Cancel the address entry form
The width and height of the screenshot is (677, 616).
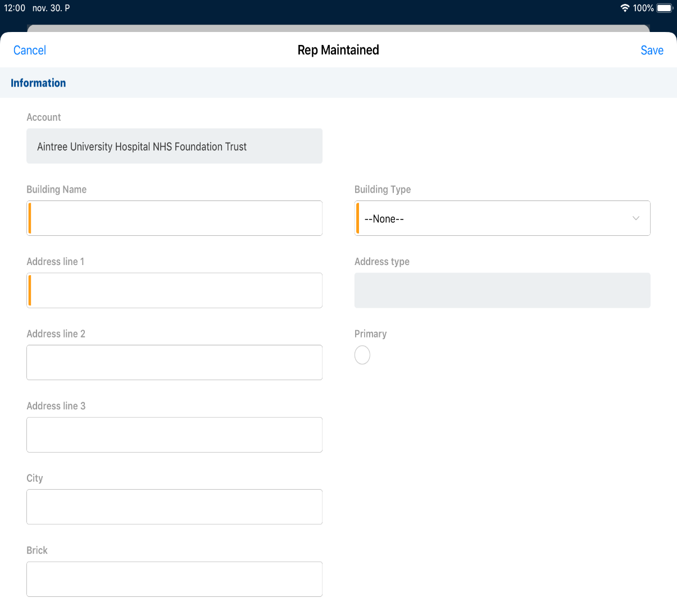[x=29, y=50]
